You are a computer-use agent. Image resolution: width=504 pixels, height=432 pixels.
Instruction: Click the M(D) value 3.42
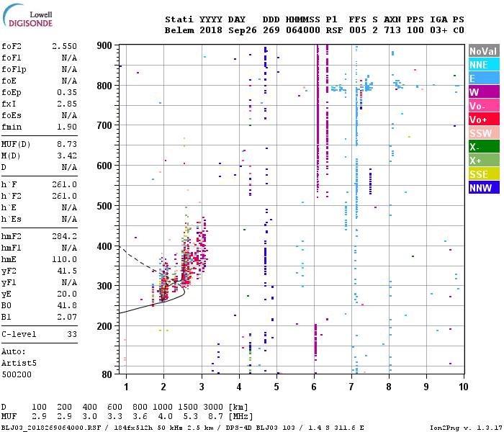(x=67, y=156)
